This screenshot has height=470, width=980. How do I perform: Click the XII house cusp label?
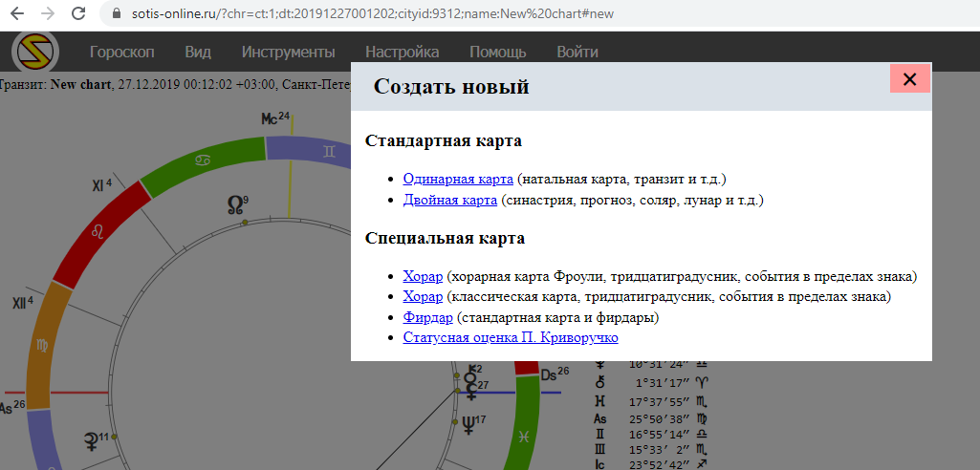click(x=23, y=304)
